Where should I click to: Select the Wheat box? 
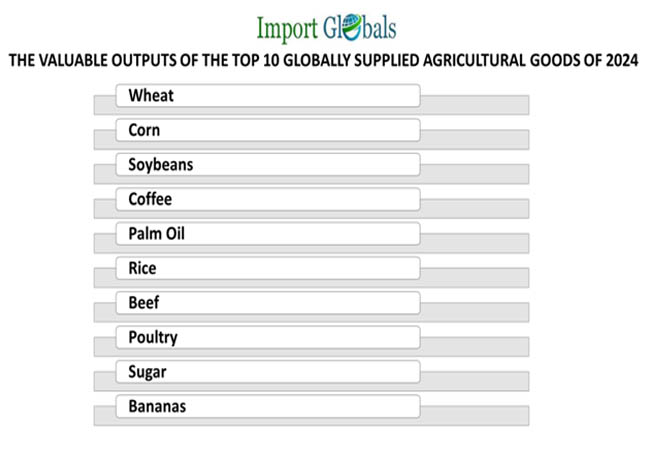point(267,96)
